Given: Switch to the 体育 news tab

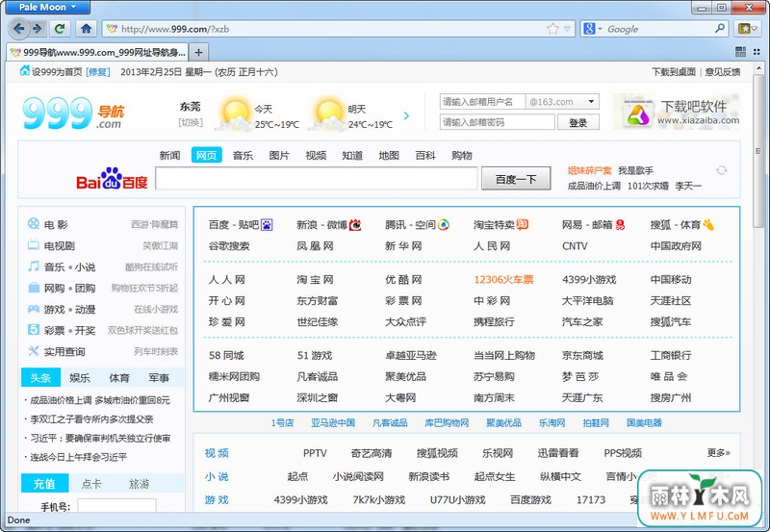Looking at the screenshot, I should point(118,378).
